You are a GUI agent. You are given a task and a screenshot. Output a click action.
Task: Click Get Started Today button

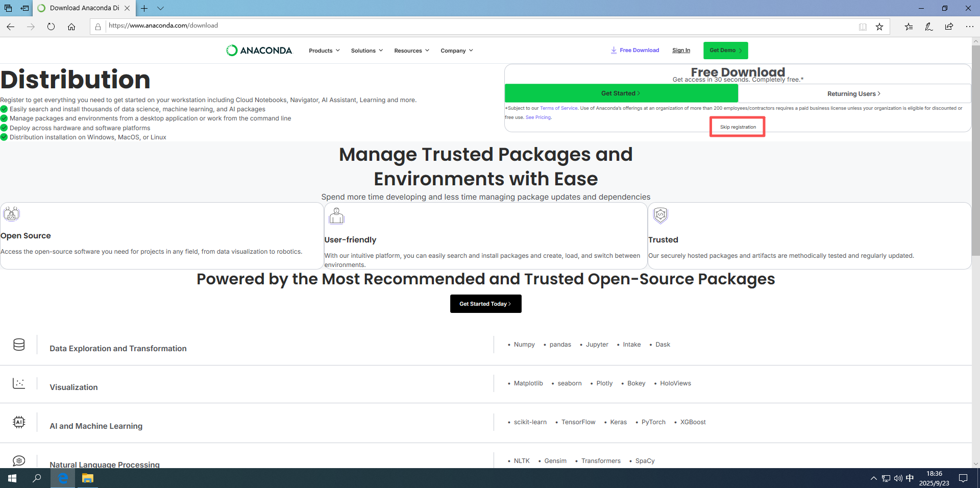point(485,304)
